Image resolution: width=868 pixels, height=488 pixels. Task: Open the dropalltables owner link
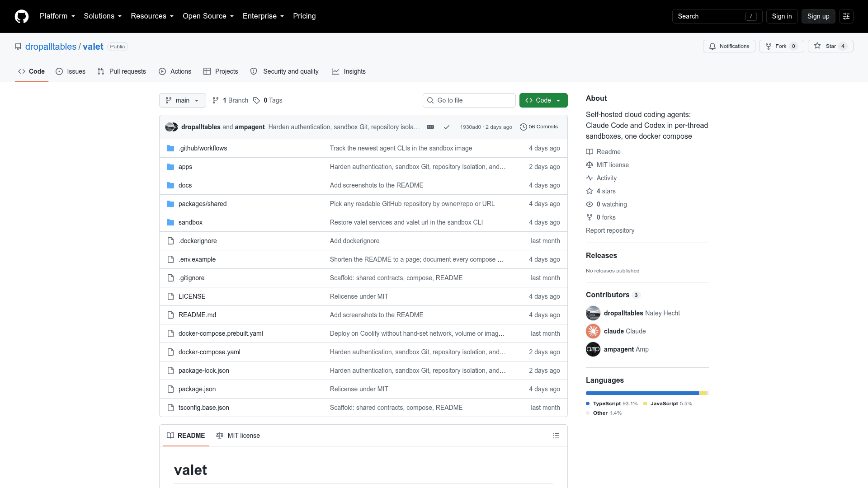pyautogui.click(x=51, y=47)
